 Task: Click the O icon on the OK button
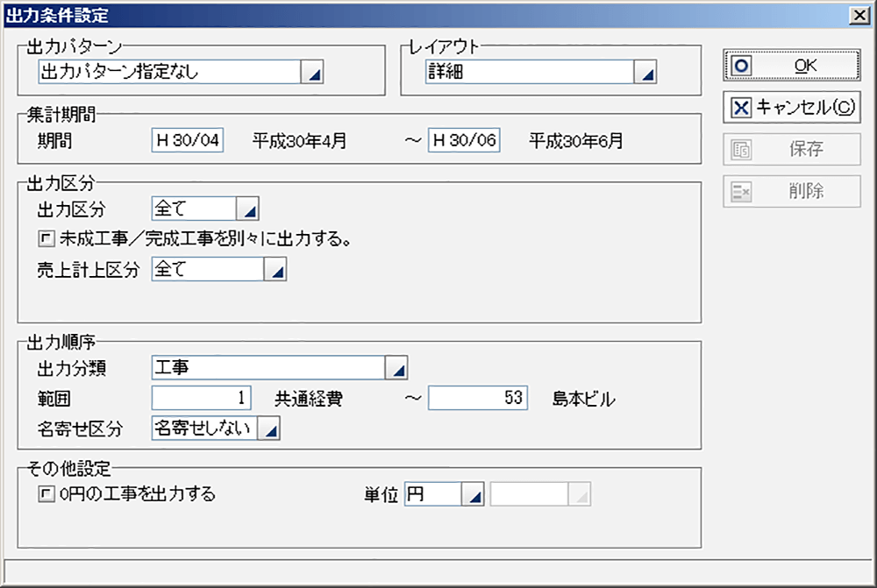744,64
